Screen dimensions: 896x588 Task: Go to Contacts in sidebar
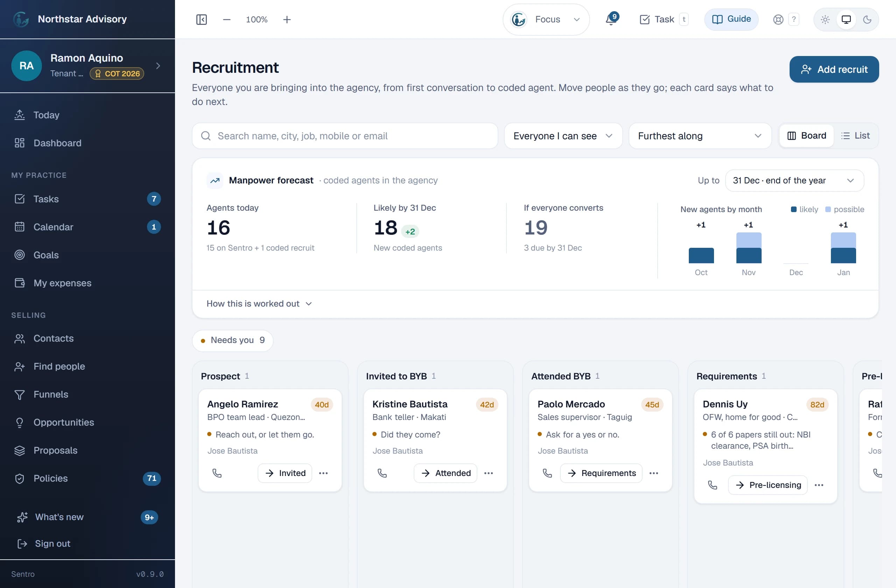pyautogui.click(x=87, y=338)
